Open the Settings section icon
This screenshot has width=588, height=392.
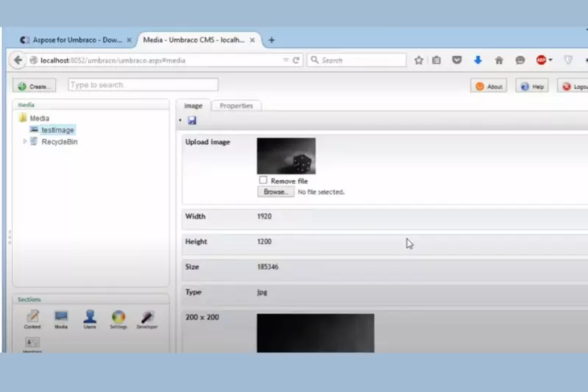coord(118,319)
